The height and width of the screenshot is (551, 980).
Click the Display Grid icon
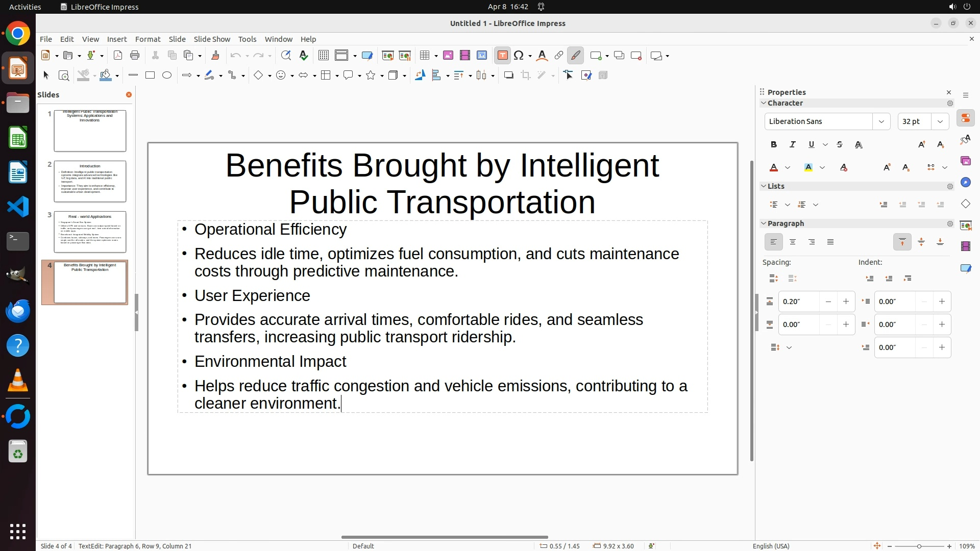pos(323,56)
